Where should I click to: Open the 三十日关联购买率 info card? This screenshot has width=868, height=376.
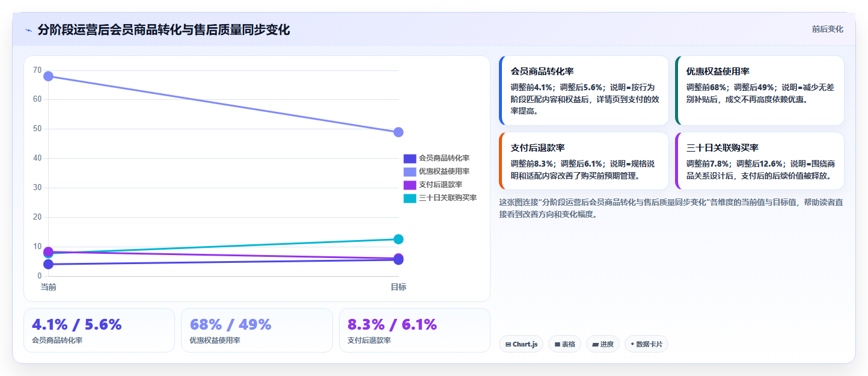[x=759, y=161]
